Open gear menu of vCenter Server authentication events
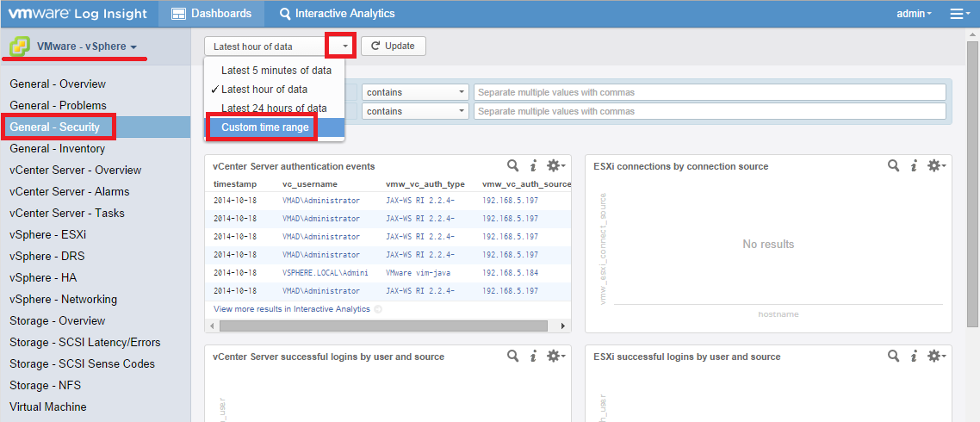 pyautogui.click(x=555, y=165)
